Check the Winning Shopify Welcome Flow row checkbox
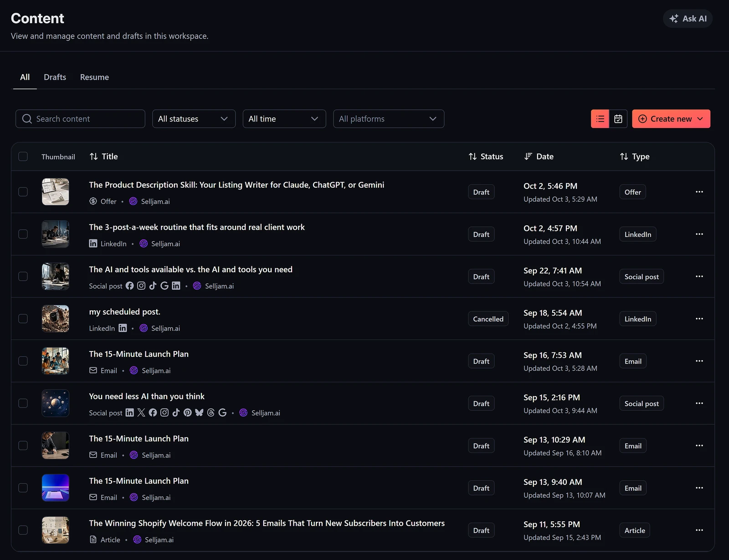This screenshot has height=560, width=729. pyautogui.click(x=23, y=530)
